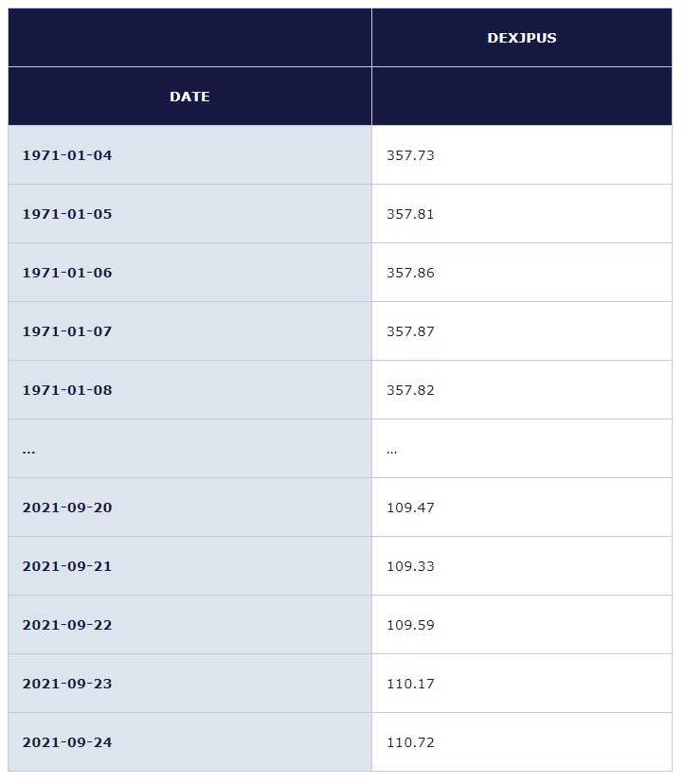Screen dimensions: 684x784
Task: Select the cell showing 109.33
Action: pyautogui.click(x=410, y=566)
